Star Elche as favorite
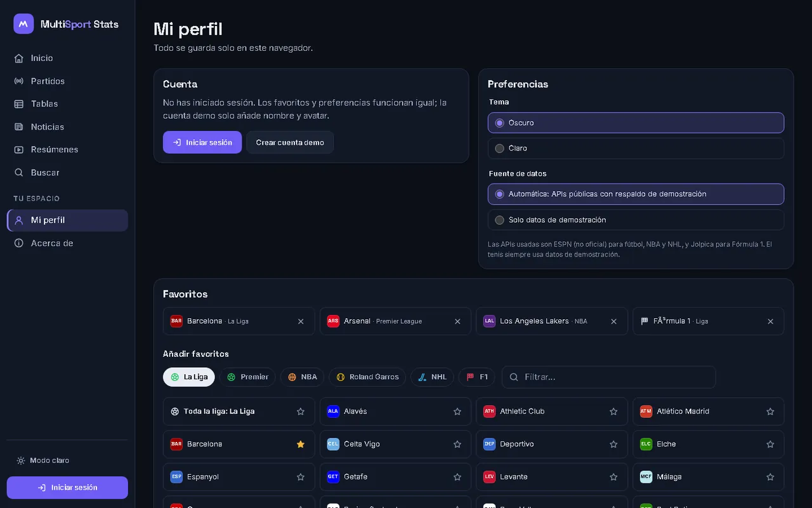This screenshot has height=508, width=812. (770, 444)
